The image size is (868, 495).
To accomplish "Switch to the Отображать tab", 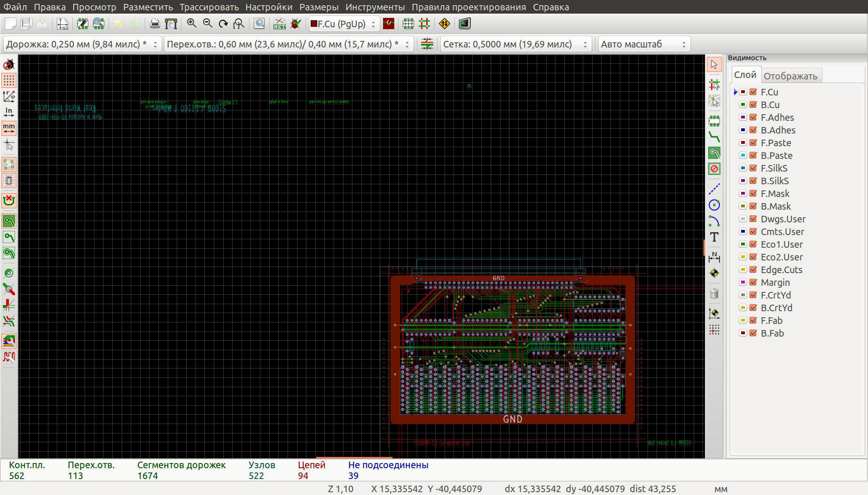I will coord(790,76).
